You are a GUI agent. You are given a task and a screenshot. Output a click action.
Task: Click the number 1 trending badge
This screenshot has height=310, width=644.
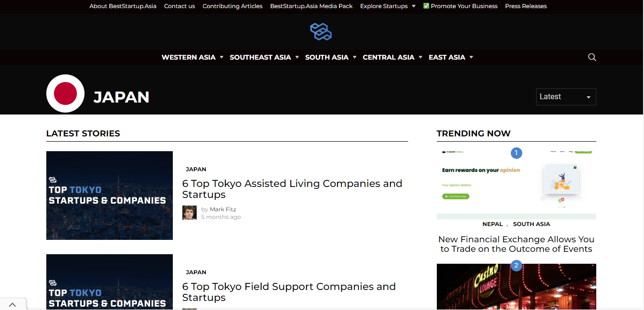point(516,153)
